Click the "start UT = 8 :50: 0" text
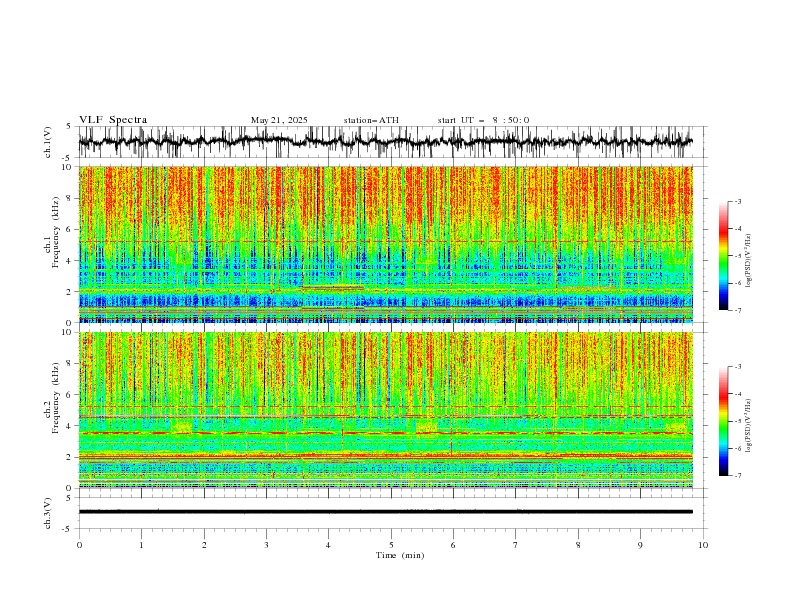792x612 pixels. [x=483, y=120]
